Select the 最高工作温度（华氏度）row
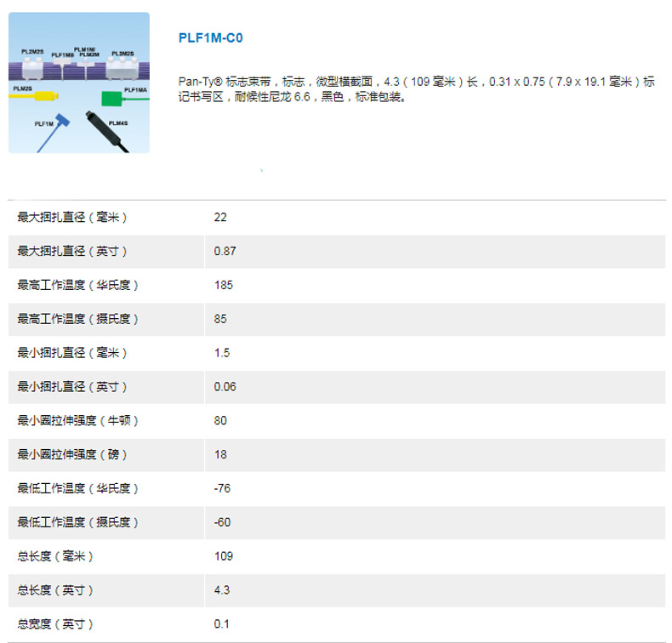This screenshot has height=643, width=672. tap(78, 286)
